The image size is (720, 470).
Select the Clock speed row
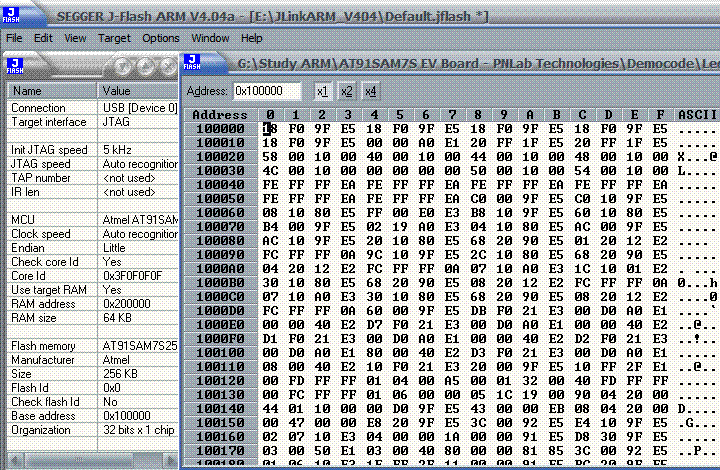click(93, 234)
